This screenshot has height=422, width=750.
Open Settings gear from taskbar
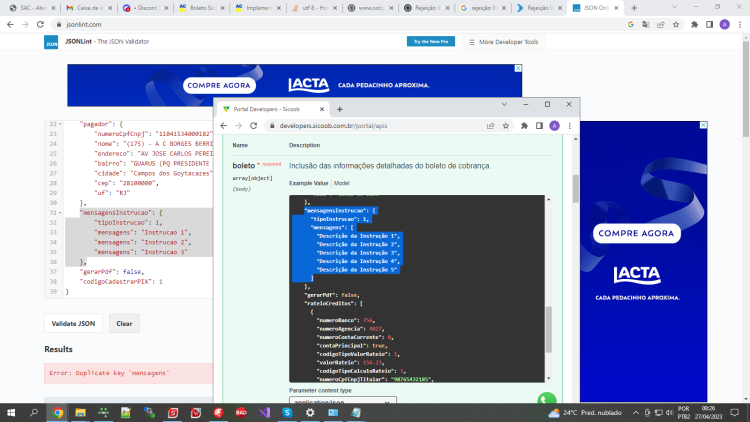pyautogui.click(x=310, y=412)
